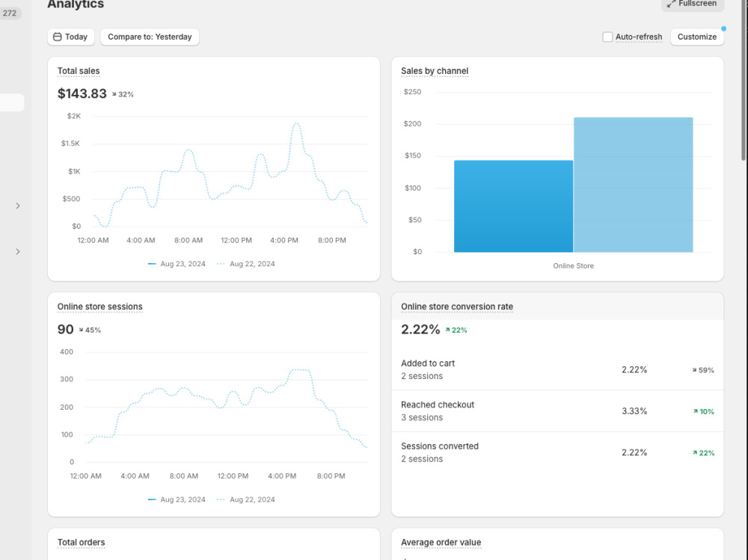Open the Online store conversion rate report
Viewport: 748px width, 560px height.
point(457,307)
